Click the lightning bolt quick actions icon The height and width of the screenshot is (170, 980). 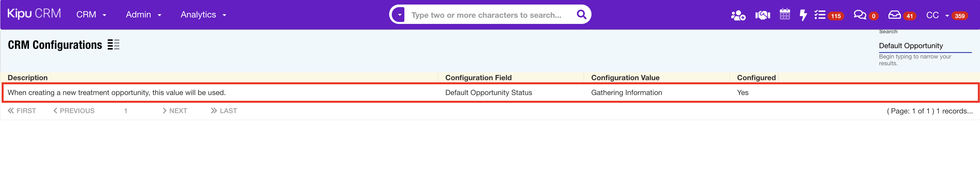(803, 15)
